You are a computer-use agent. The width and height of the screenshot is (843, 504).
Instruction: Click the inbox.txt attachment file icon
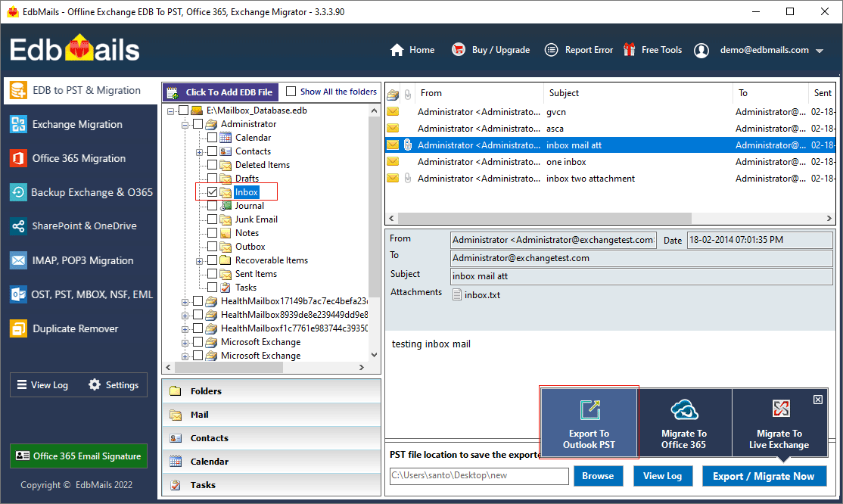click(x=457, y=295)
